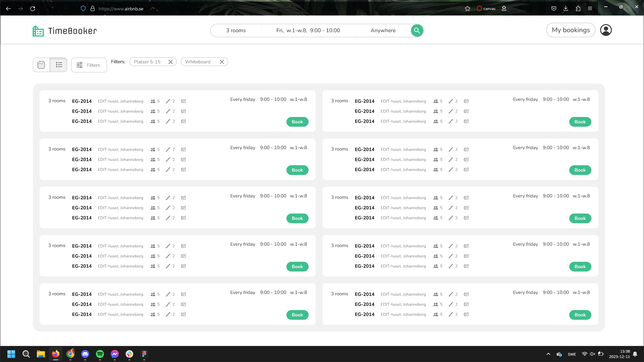Viewport: 644px width, 362px height.
Task: Edit the Fri w.1-w.8 time field
Action: pyautogui.click(x=308, y=31)
